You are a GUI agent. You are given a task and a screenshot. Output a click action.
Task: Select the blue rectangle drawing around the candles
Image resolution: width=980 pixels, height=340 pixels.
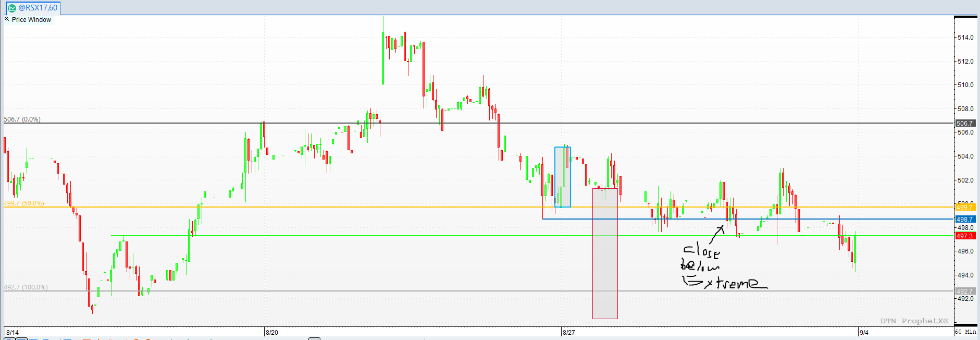(563, 177)
